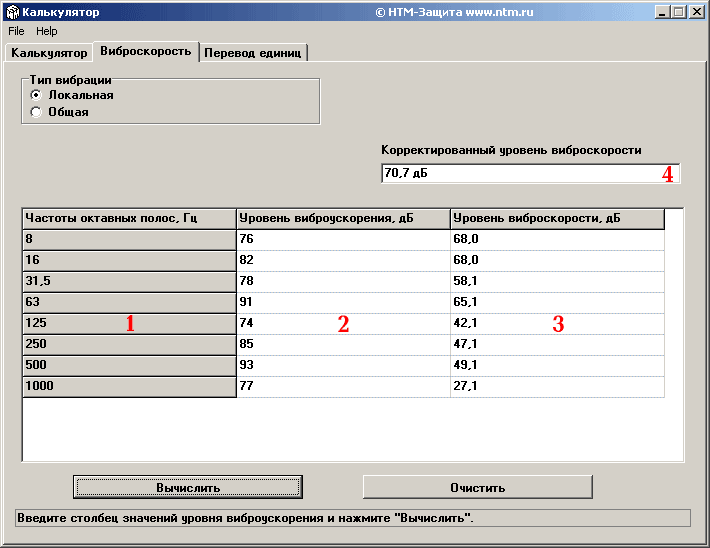Image resolution: width=710 pixels, height=548 pixels.
Task: Click the Частоты октавных полос column header
Action: 130,219
